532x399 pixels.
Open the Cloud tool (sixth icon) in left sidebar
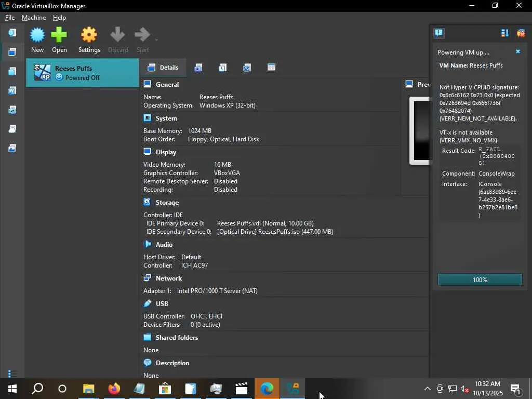(x=12, y=129)
